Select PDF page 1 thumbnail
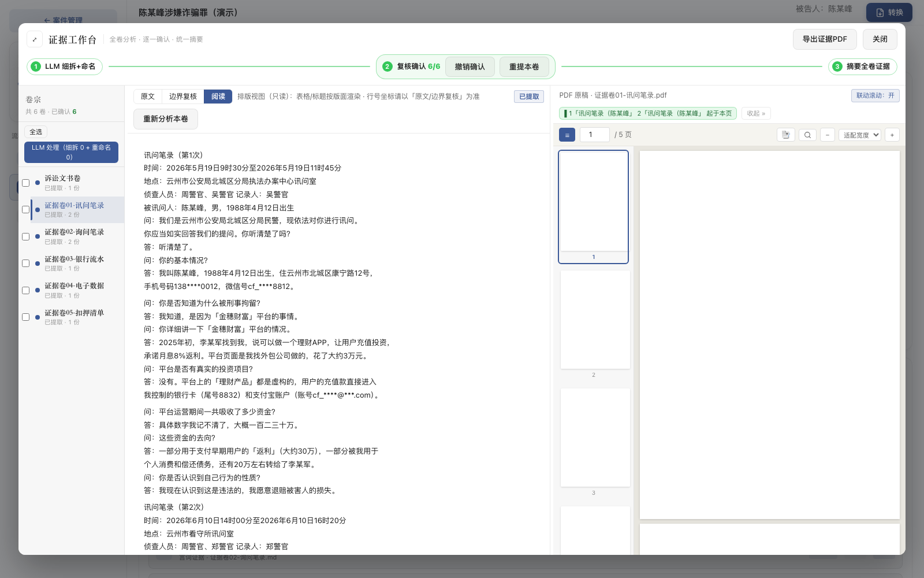 pos(594,207)
